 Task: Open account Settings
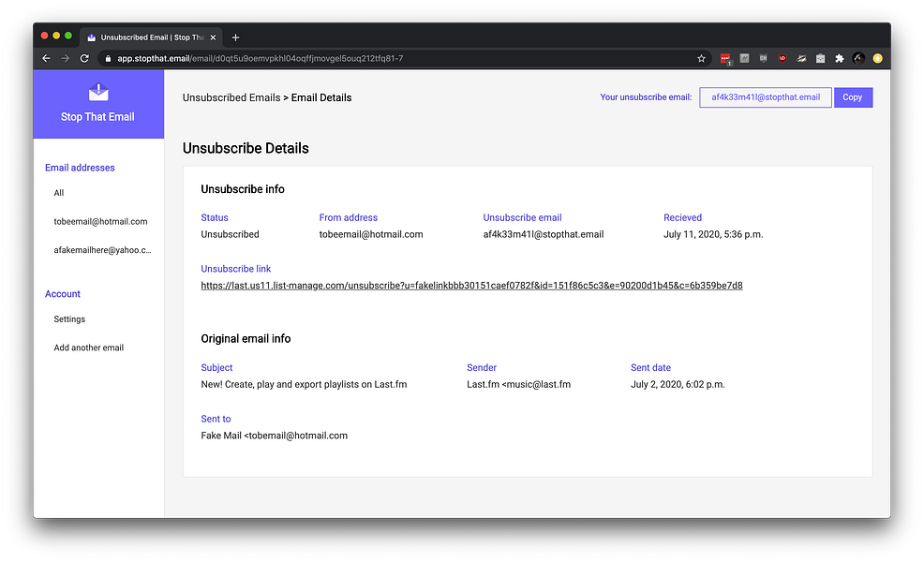click(x=69, y=319)
